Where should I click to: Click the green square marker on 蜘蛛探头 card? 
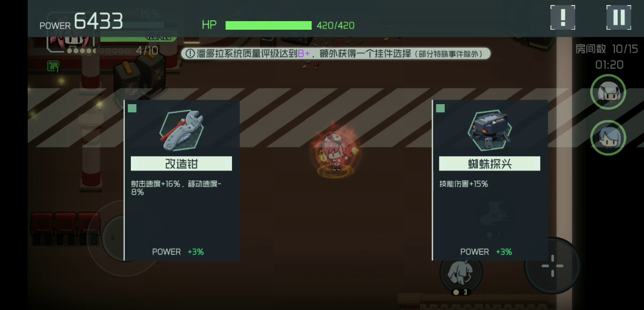pyautogui.click(x=440, y=108)
